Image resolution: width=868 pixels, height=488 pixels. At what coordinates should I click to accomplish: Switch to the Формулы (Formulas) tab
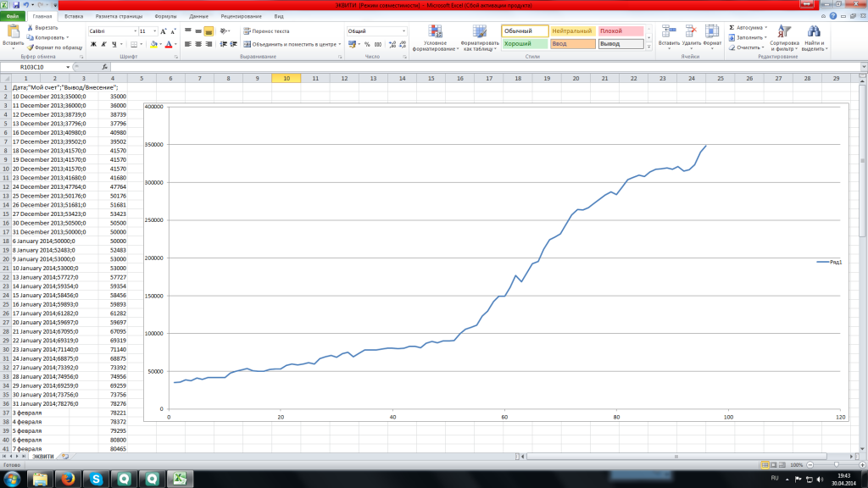165,16
